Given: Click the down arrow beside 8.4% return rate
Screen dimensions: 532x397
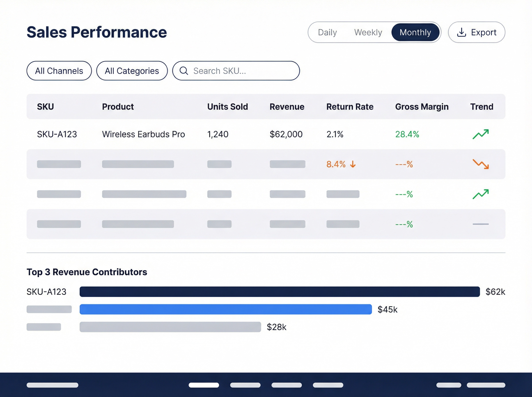Looking at the screenshot, I should 353,164.
